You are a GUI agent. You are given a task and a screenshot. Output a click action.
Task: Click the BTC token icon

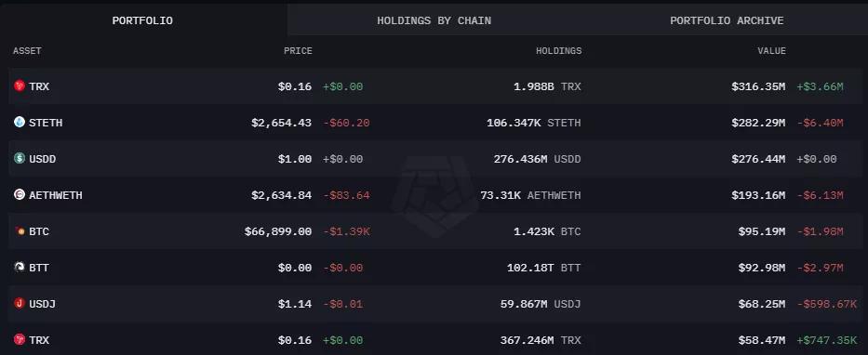[20, 231]
